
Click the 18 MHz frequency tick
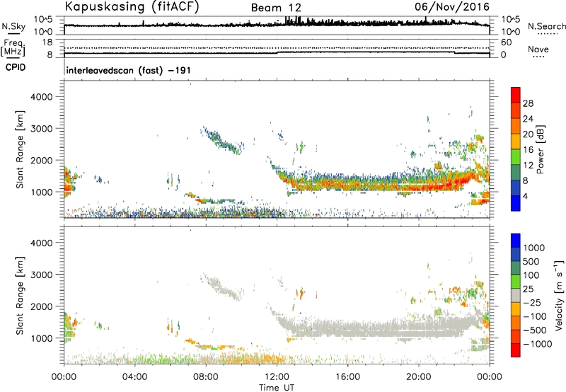(47, 42)
